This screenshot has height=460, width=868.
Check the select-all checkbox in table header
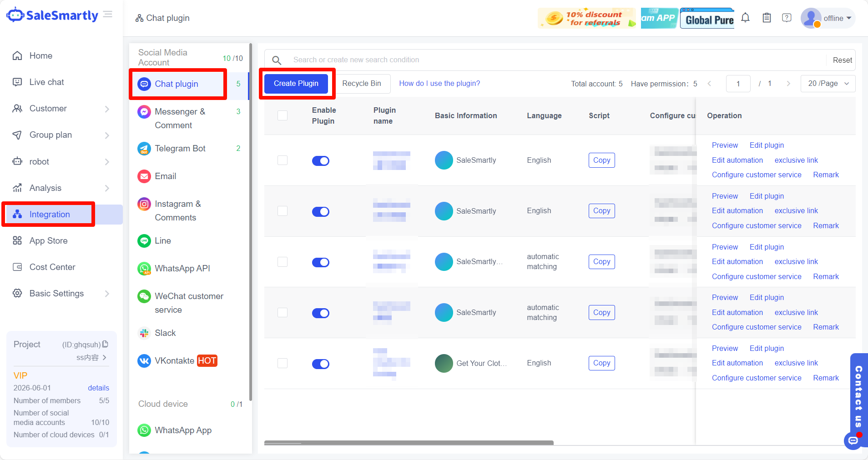[283, 115]
